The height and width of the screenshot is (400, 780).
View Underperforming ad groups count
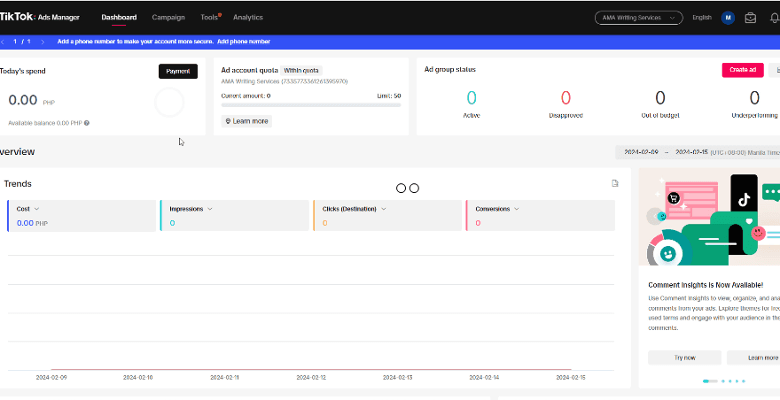click(755, 98)
